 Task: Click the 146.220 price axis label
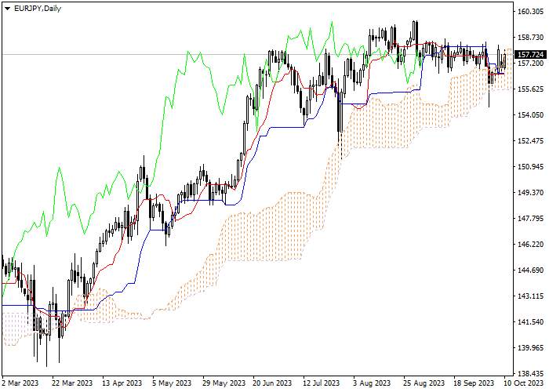point(530,245)
